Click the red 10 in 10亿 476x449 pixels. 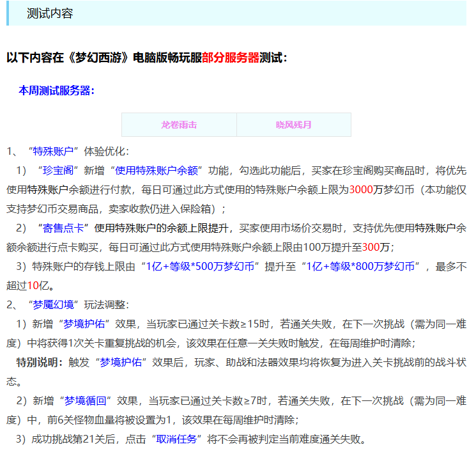pos(33,285)
